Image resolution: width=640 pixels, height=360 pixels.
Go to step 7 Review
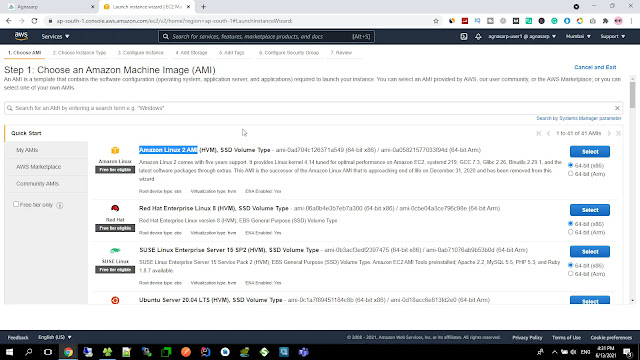click(x=341, y=53)
